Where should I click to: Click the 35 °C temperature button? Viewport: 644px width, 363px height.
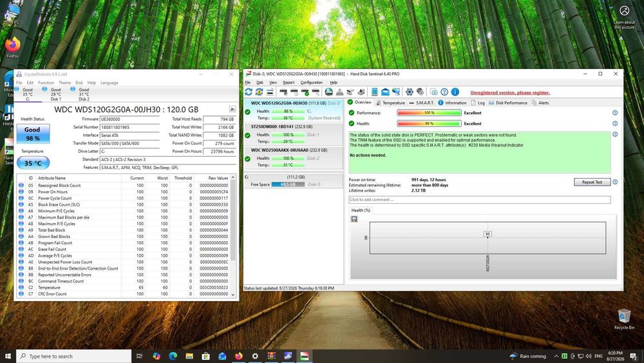33,163
